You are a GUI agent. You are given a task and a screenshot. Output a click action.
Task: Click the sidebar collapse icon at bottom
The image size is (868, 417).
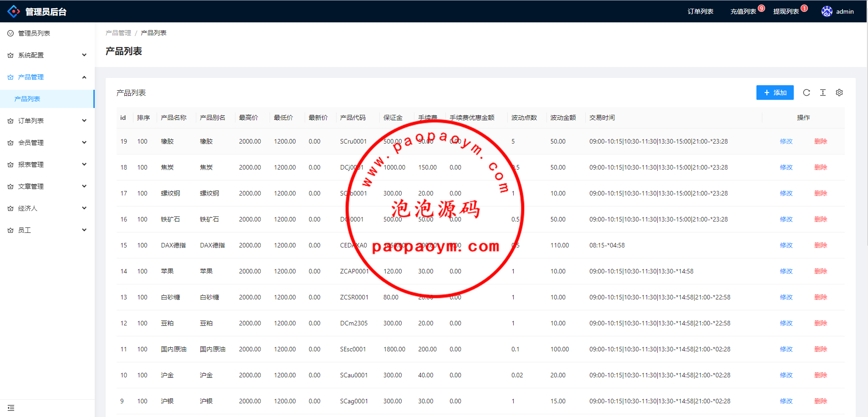(x=11, y=408)
